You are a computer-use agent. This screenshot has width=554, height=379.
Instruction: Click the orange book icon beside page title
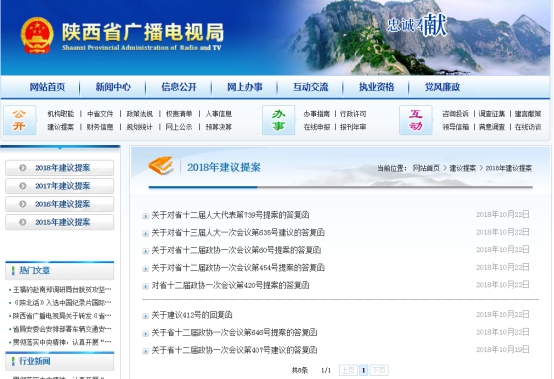click(x=161, y=166)
